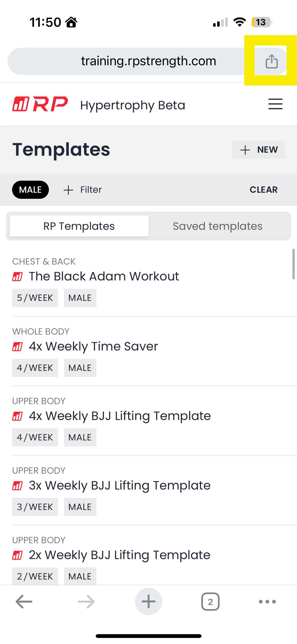Tap the training.rpstrength.com address field
Screen dimensions: 297x644
(148, 61)
